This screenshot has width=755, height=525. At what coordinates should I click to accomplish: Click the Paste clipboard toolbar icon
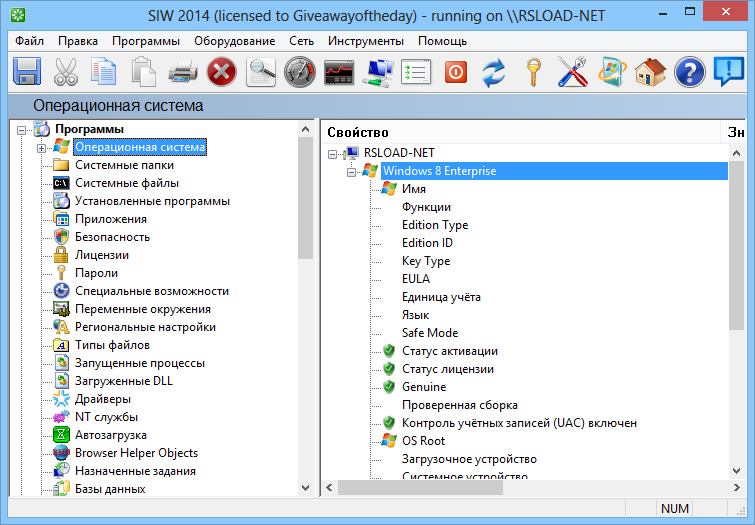click(x=143, y=72)
